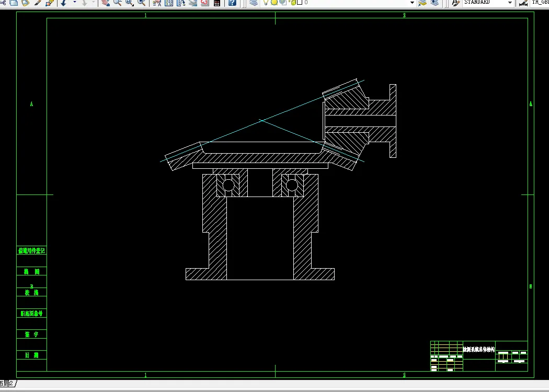Open the Sheet Set Manager icon
The height and width of the screenshot is (392, 549).
click(x=193, y=3)
